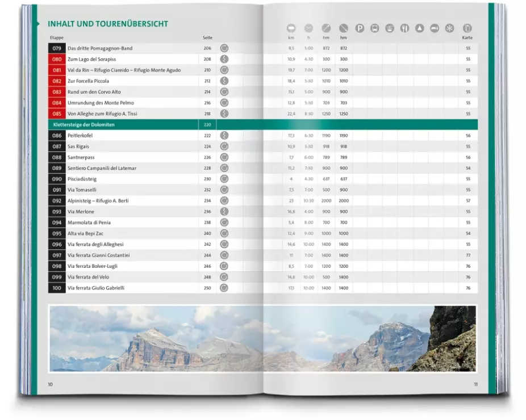
Task: Click the Inhalt und Tourenübersicht heading
Action: (107, 24)
